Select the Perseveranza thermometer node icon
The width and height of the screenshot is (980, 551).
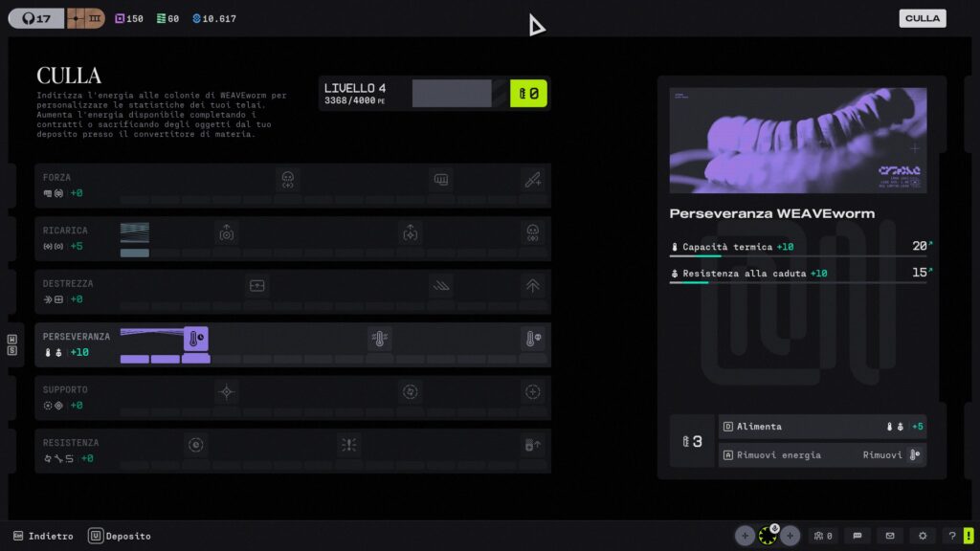coord(195,339)
